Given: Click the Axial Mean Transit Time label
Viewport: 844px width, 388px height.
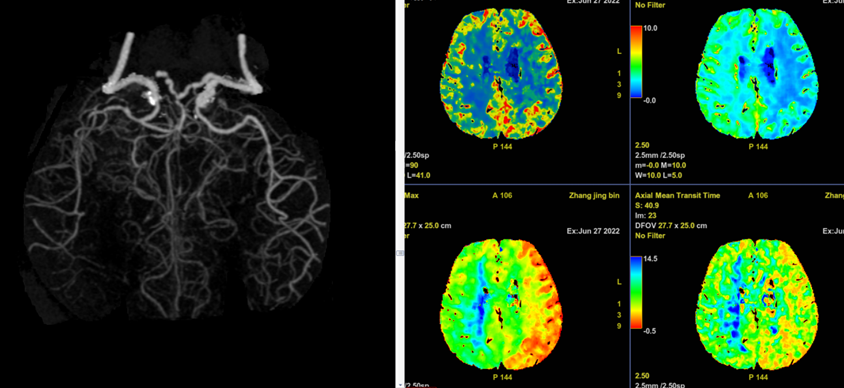Looking at the screenshot, I should click(677, 195).
